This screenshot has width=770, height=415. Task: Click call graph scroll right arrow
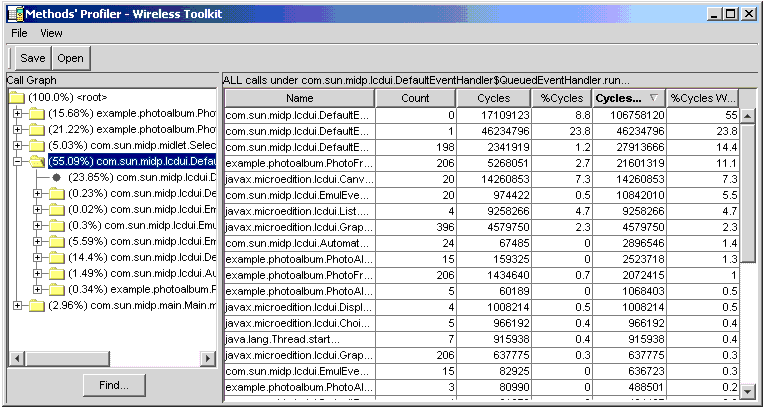click(208, 359)
